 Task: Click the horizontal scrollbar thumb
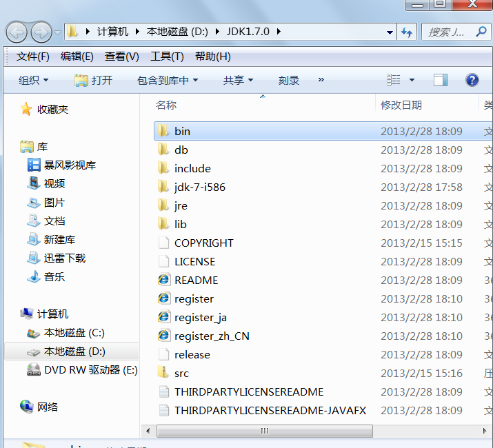(264, 431)
